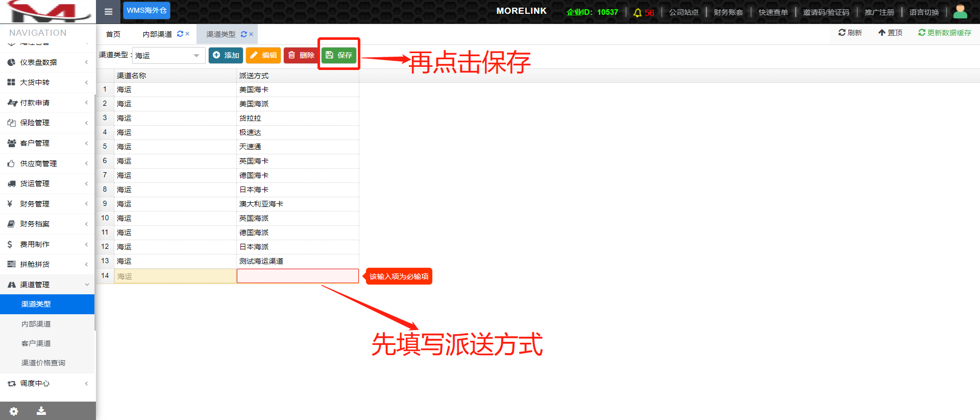Expand the 大货中转 menu chevron
This screenshot has height=420, width=980.
[86, 82]
